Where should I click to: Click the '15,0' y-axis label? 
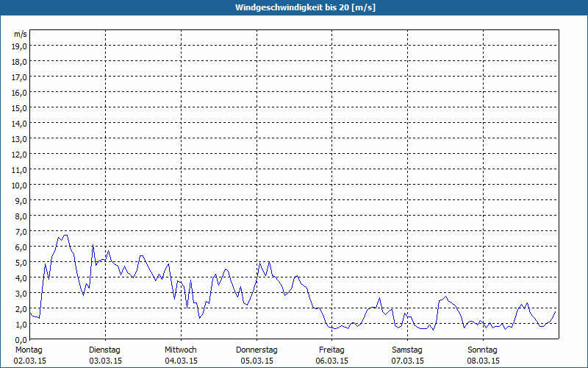[19, 108]
